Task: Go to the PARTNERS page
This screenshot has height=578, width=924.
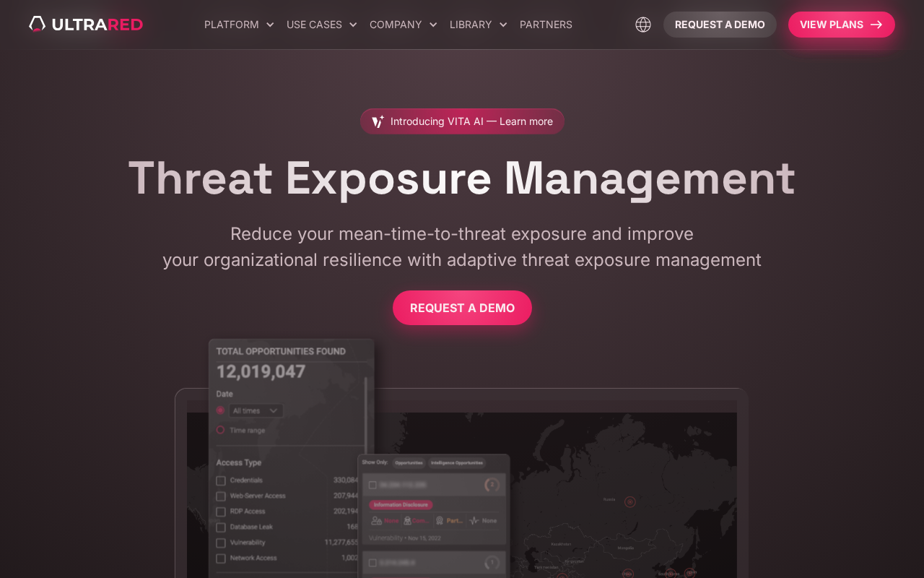Action: click(546, 25)
